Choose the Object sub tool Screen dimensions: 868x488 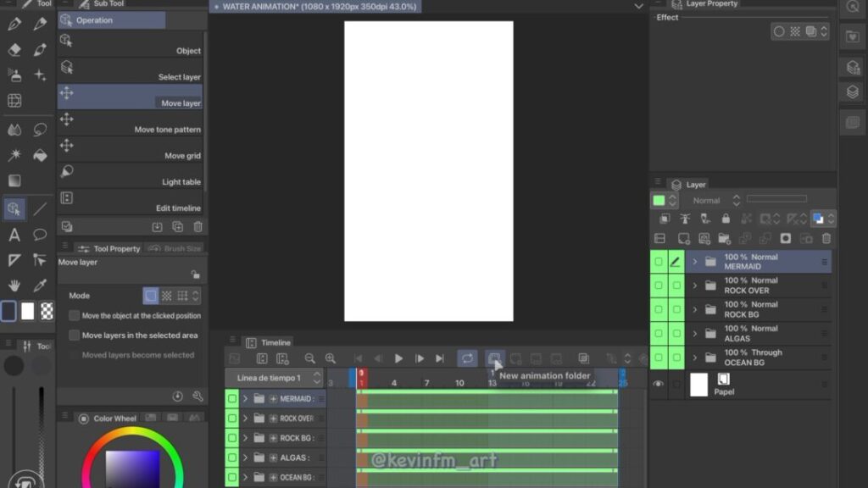(130, 44)
